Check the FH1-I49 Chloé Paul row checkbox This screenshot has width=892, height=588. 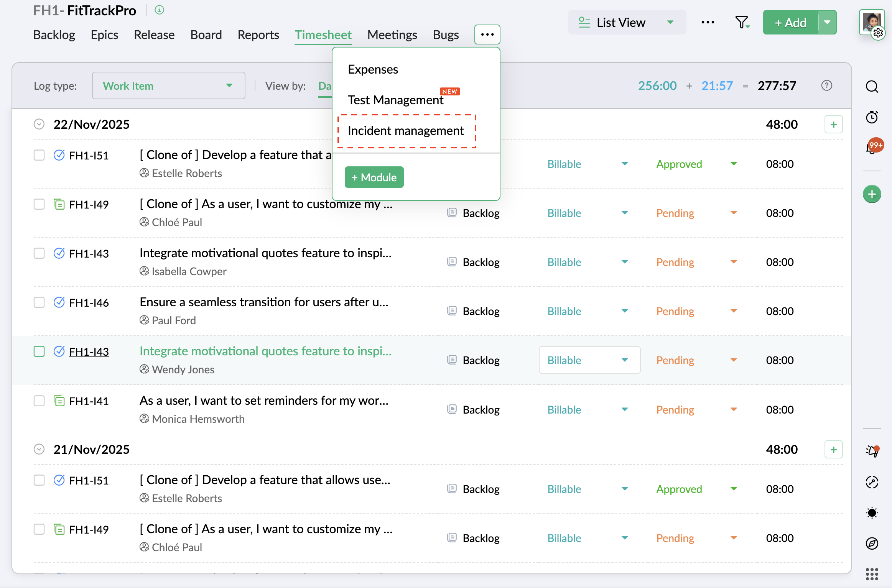(39, 204)
